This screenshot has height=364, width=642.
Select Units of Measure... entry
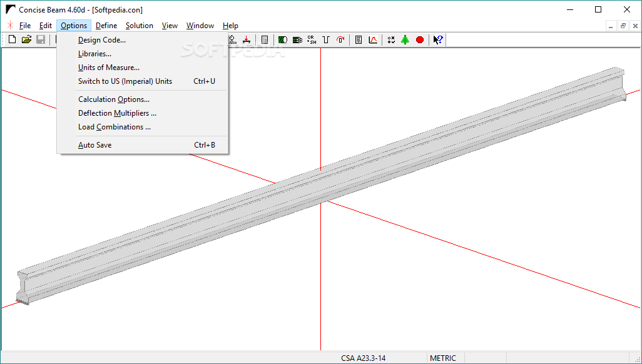tap(142, 68)
